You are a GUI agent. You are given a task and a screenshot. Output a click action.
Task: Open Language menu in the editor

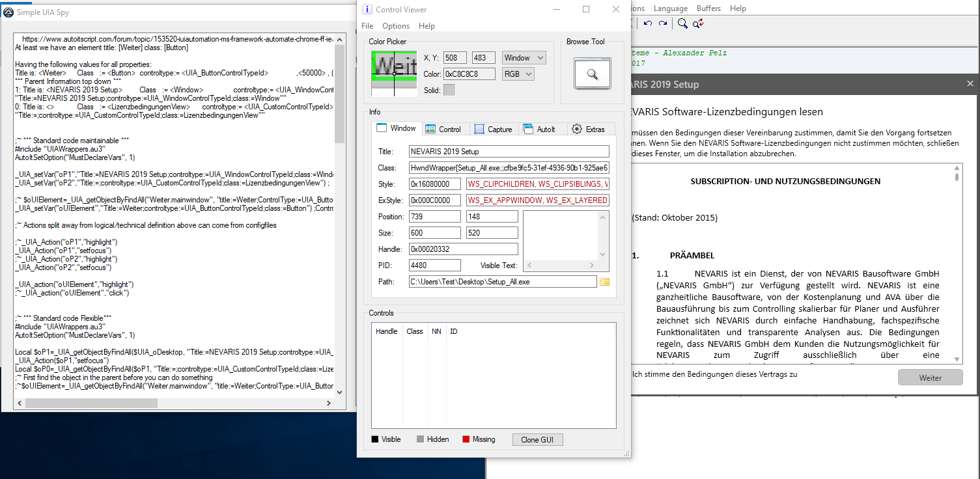(x=671, y=8)
